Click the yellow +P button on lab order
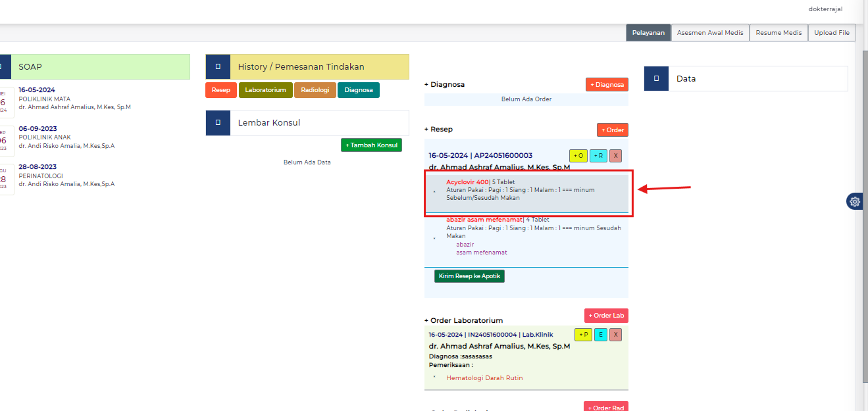Image resolution: width=868 pixels, height=411 pixels. [x=583, y=335]
